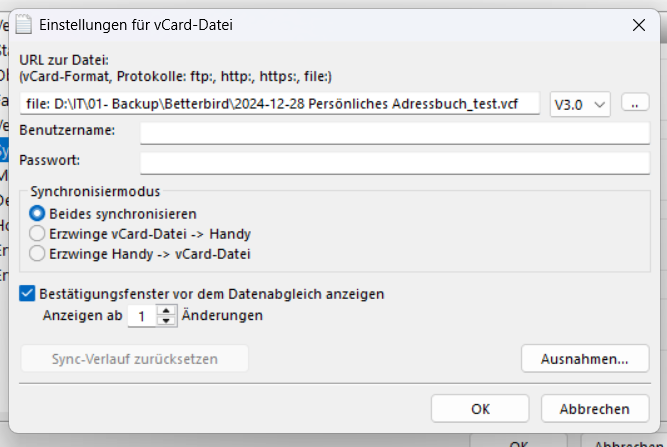The width and height of the screenshot is (667, 447).
Task: Confirm the vCard dialog with OK
Action: point(480,408)
